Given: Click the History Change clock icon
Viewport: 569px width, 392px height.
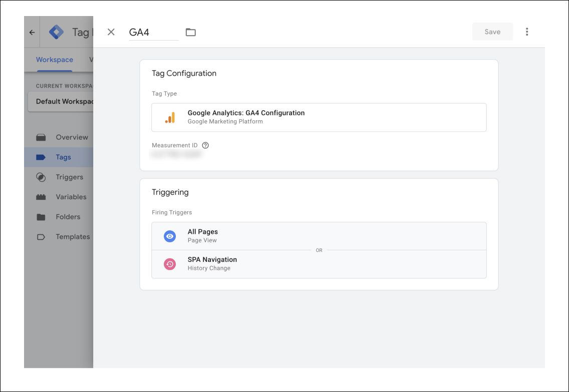Looking at the screenshot, I should click(x=169, y=264).
